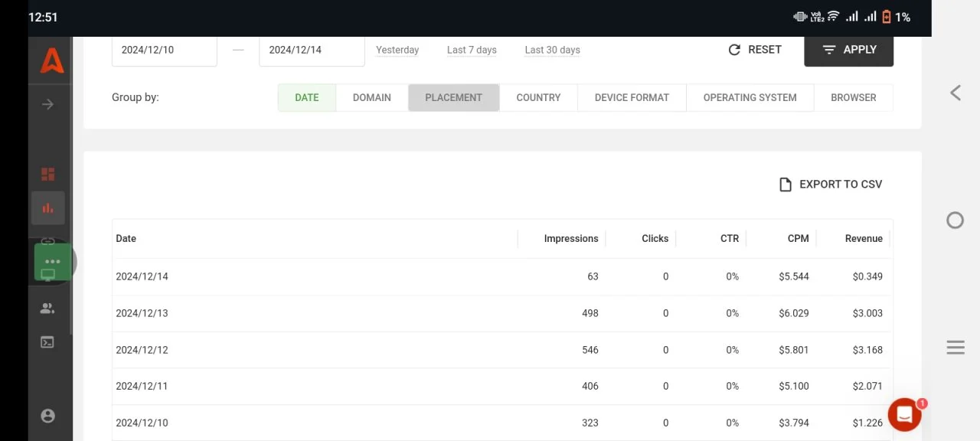Image resolution: width=980 pixels, height=441 pixels.
Task: Click the $3.794 CPM value
Action: 794,423
